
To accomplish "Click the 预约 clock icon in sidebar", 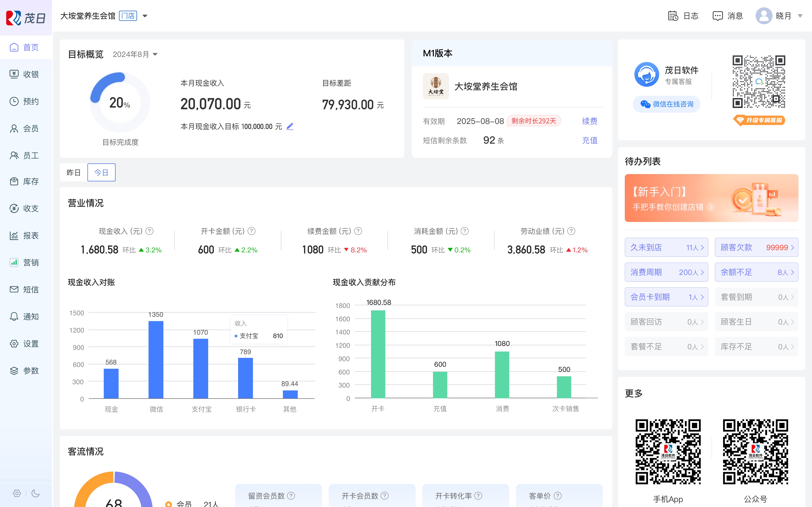I will pyautogui.click(x=14, y=101).
